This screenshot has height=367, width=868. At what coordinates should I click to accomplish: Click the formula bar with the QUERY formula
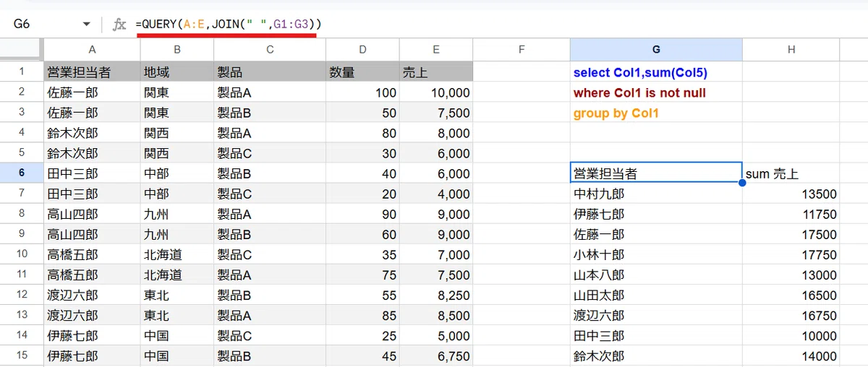pyautogui.click(x=499, y=25)
